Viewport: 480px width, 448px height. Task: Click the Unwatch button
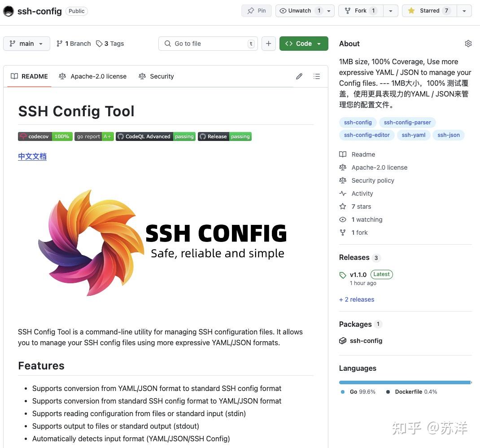point(299,11)
